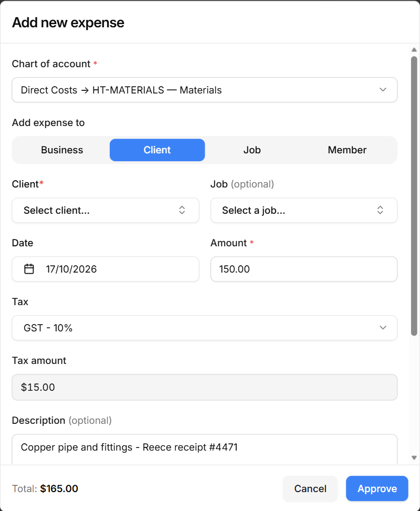Click the Tax amount field showing $15.00

point(204,387)
